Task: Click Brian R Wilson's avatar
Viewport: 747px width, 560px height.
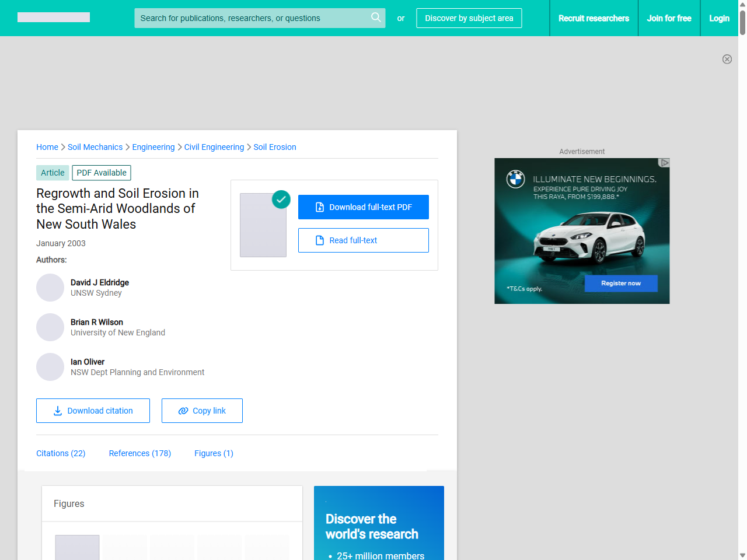Action: 50,327
